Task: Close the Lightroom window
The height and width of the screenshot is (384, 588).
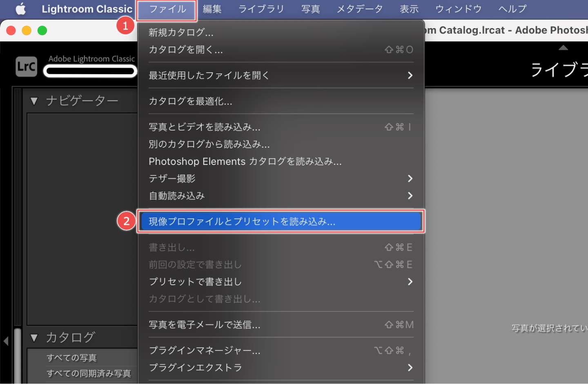Action: click(x=11, y=31)
